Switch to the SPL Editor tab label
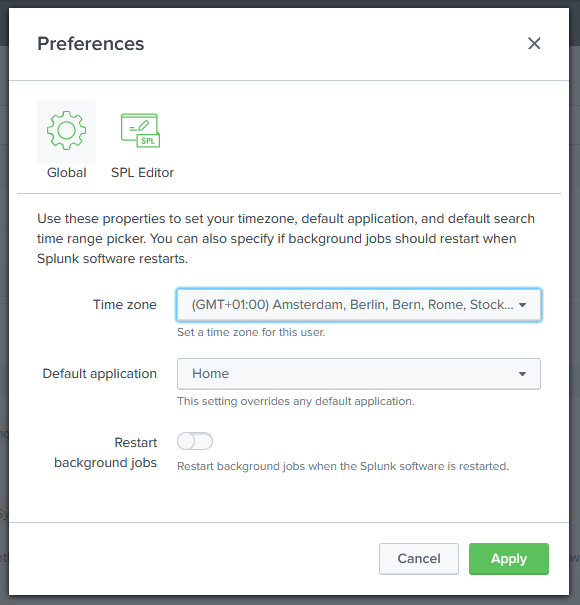The image size is (580, 605). pos(142,172)
